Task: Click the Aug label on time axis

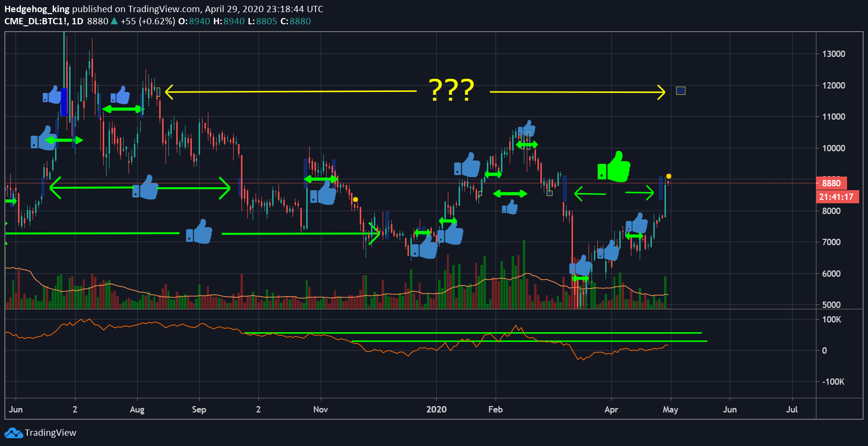Action: coord(137,410)
